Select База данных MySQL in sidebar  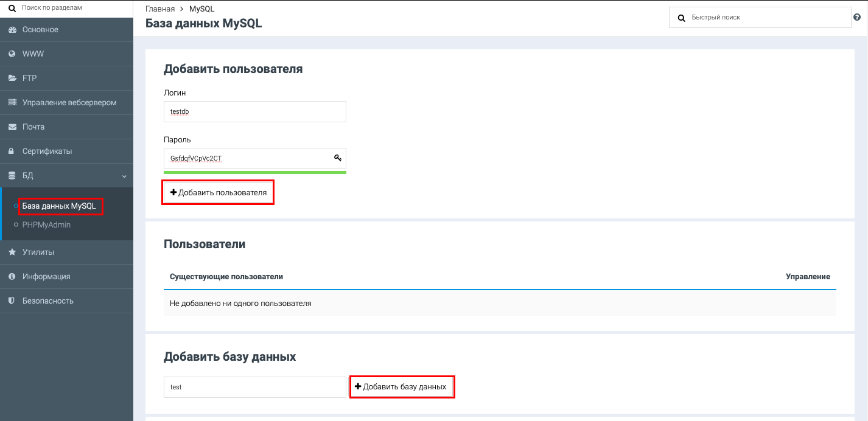tap(59, 206)
